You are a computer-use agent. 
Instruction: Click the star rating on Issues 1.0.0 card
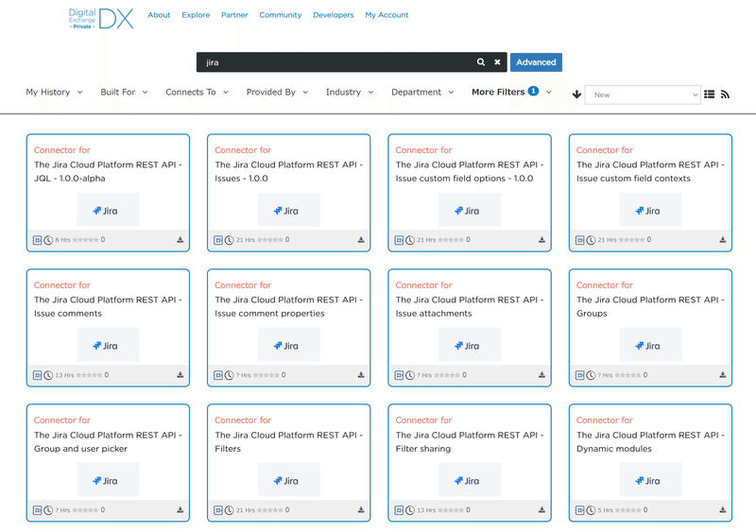(x=270, y=240)
